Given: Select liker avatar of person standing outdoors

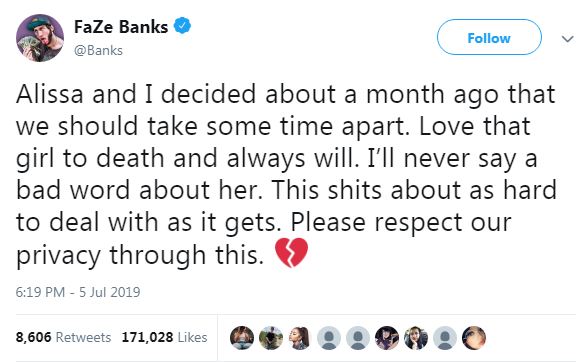Looking at the screenshot, I should click(271, 338).
